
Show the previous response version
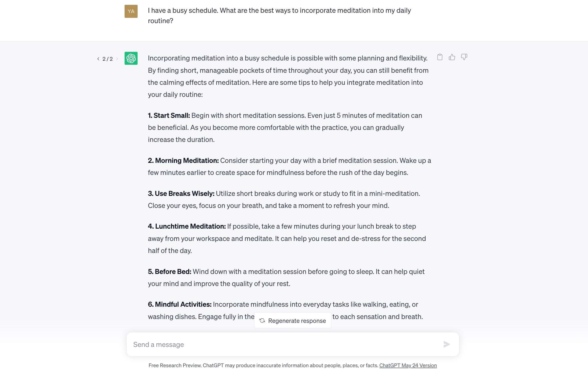[x=98, y=59]
